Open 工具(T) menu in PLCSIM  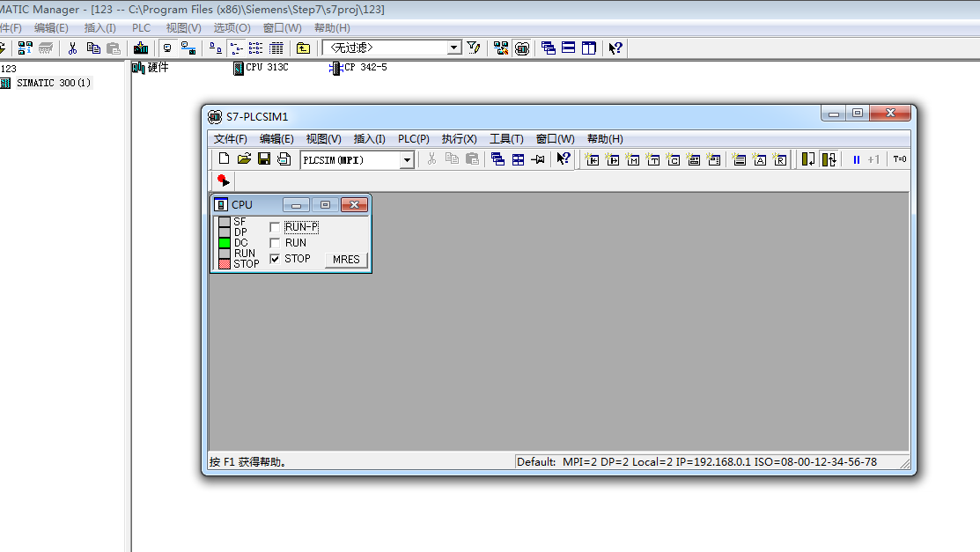click(506, 139)
